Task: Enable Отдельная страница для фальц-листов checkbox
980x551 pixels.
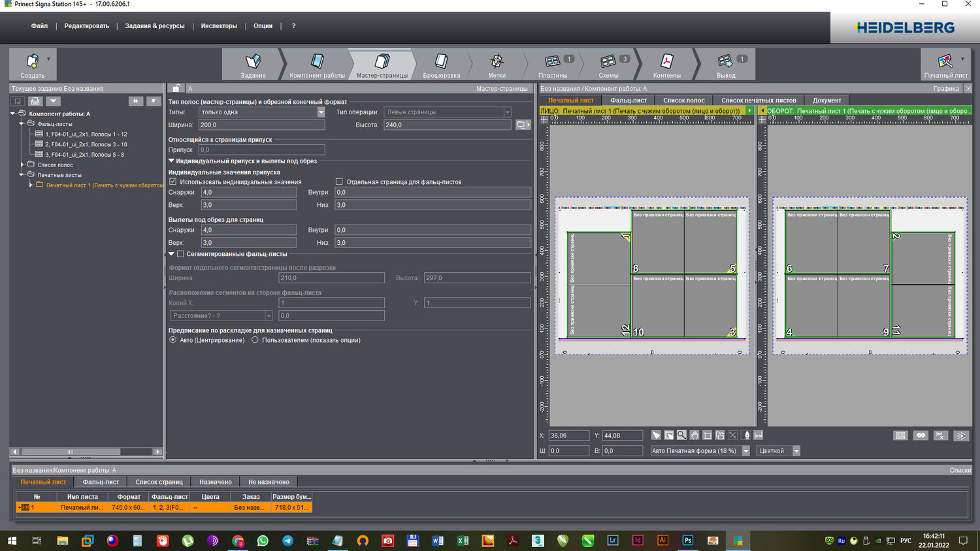Action: point(339,182)
